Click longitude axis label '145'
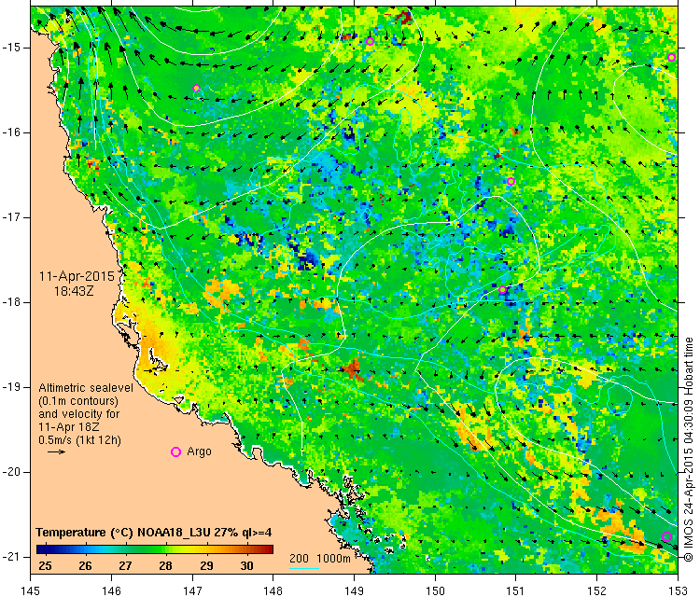This screenshot has width=700, height=597. click(x=31, y=591)
